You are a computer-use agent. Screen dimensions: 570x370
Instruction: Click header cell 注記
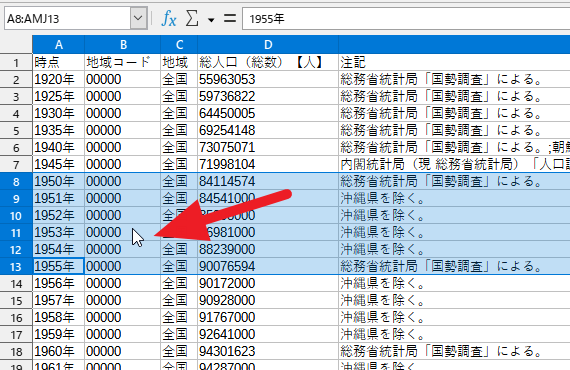[x=454, y=63]
